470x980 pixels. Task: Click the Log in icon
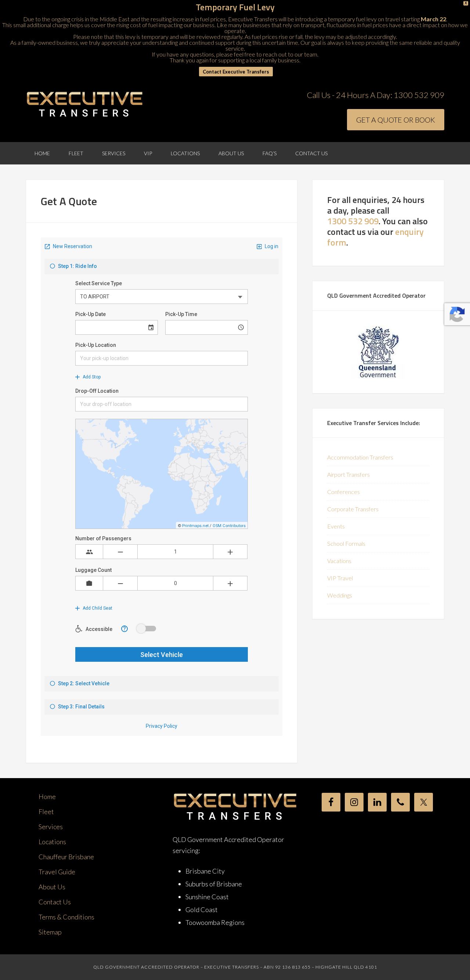click(x=259, y=247)
